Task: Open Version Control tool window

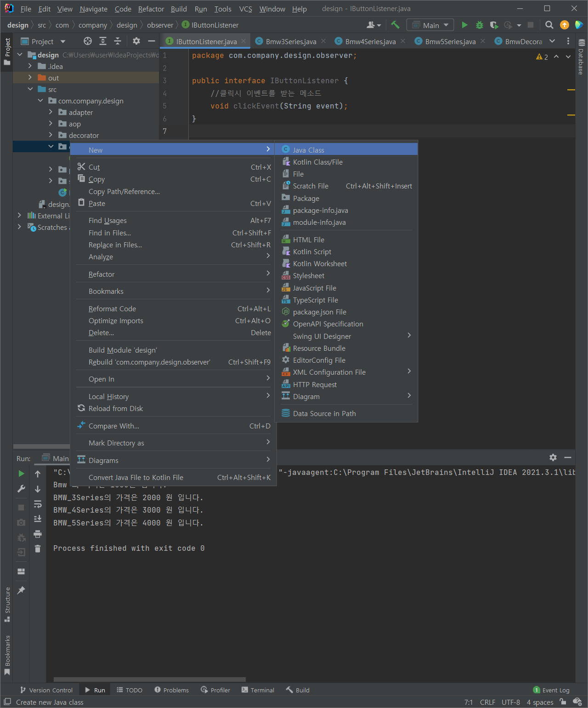Action: point(46,690)
